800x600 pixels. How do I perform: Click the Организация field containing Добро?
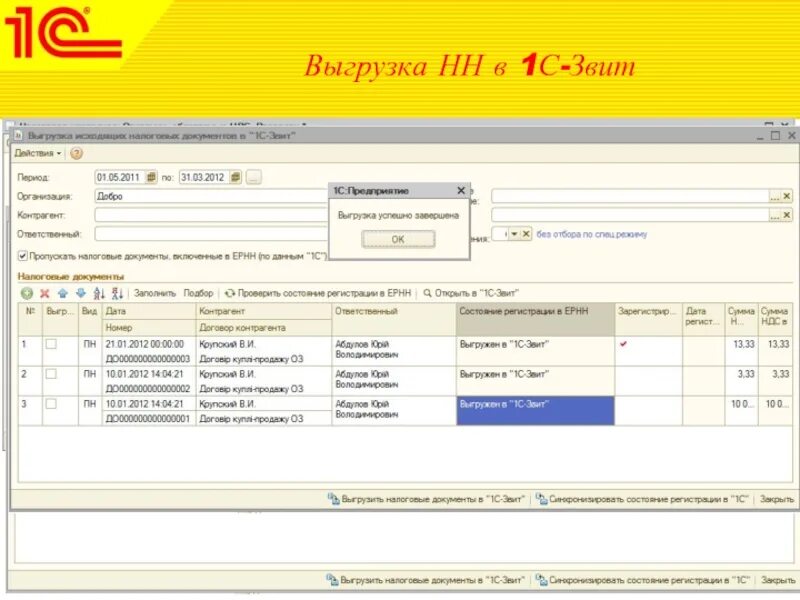pyautogui.click(x=211, y=196)
